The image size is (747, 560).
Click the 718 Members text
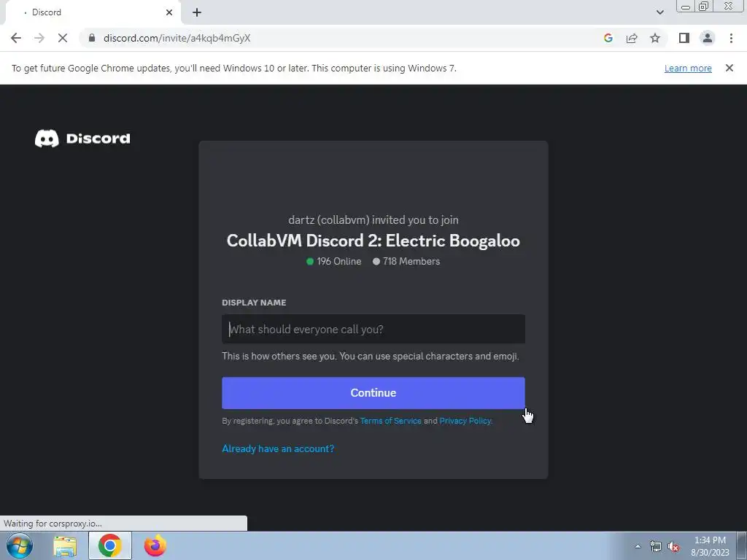[411, 262]
